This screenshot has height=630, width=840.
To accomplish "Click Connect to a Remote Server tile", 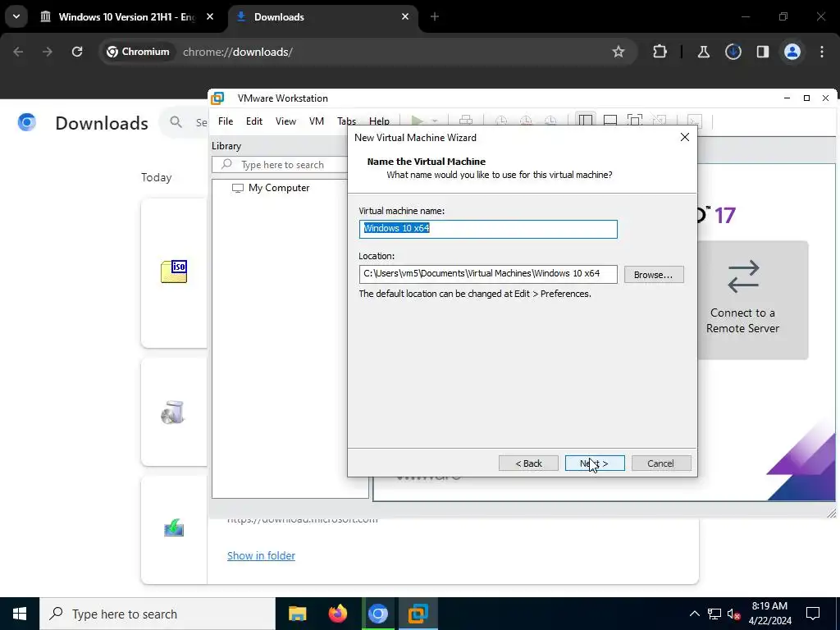I will 742,300.
